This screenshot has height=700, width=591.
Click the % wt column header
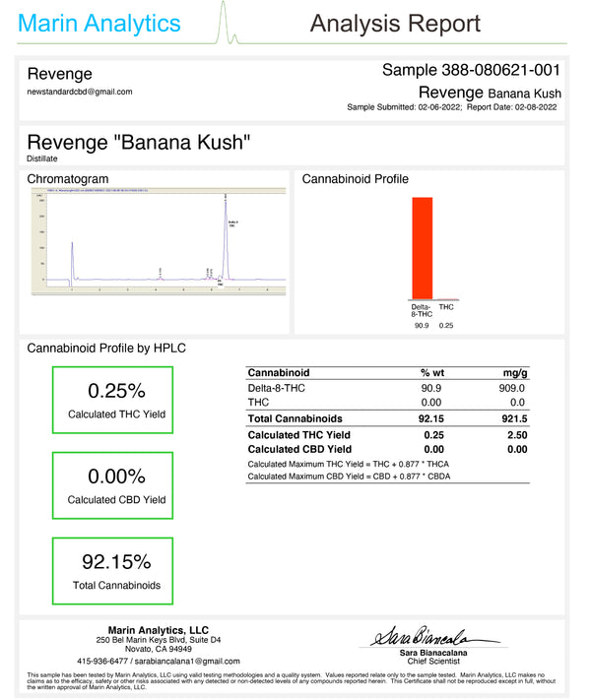coord(432,373)
